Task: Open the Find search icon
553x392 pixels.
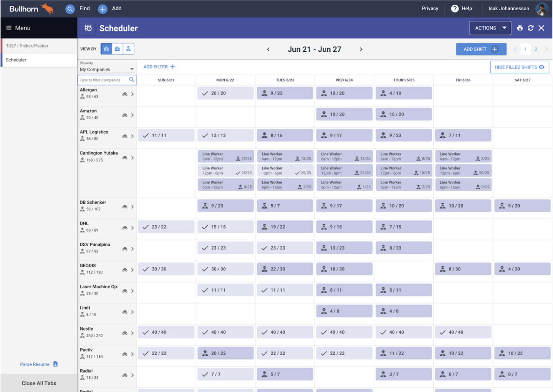Action: click(x=70, y=8)
